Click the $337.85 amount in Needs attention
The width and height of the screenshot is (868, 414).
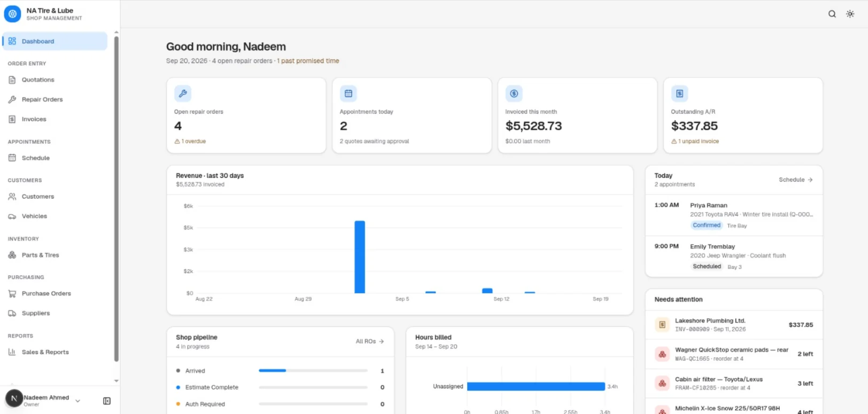(x=801, y=325)
